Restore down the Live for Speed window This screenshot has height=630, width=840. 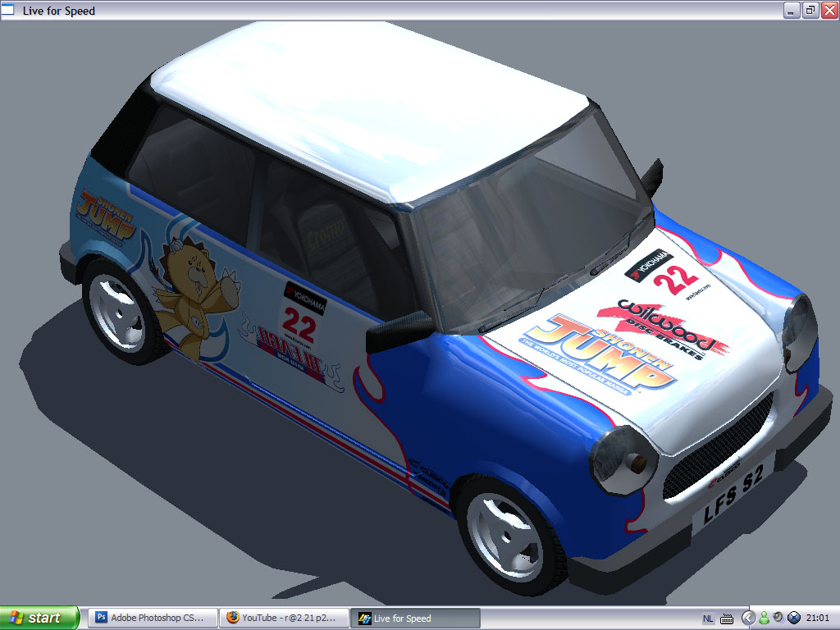pyautogui.click(x=810, y=10)
